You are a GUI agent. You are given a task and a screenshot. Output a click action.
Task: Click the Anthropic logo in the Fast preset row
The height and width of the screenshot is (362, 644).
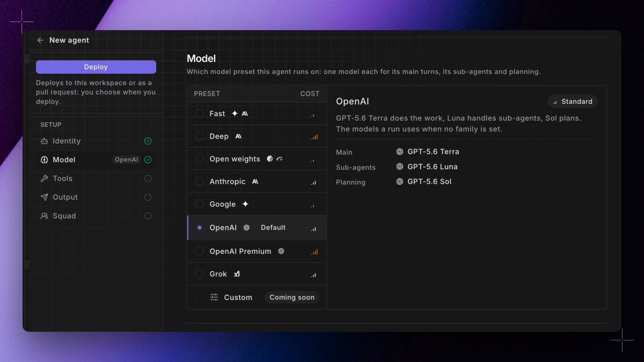click(245, 114)
